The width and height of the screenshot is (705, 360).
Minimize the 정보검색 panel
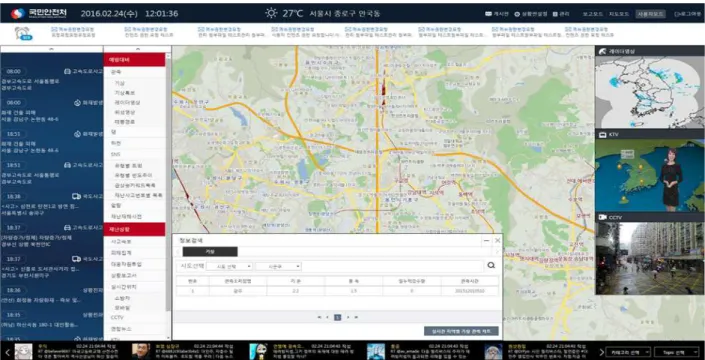[486, 241]
